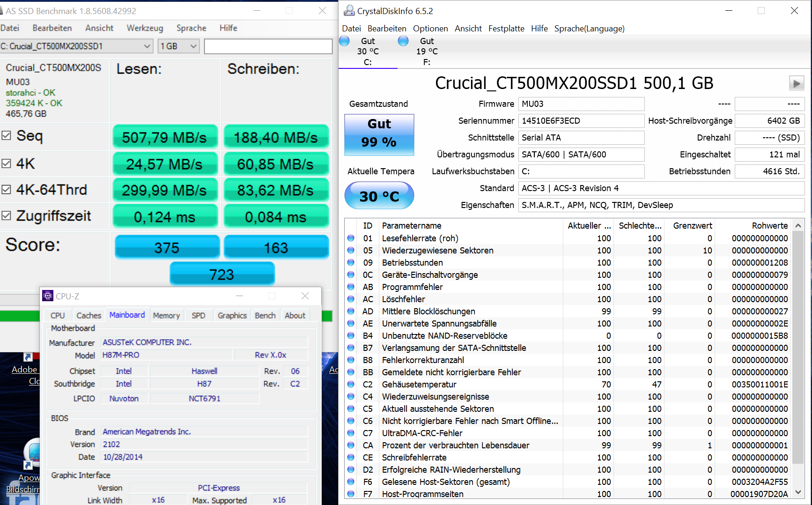Click status orb for Erfolgreiche RAIN-Wiederherstellung

click(351, 469)
